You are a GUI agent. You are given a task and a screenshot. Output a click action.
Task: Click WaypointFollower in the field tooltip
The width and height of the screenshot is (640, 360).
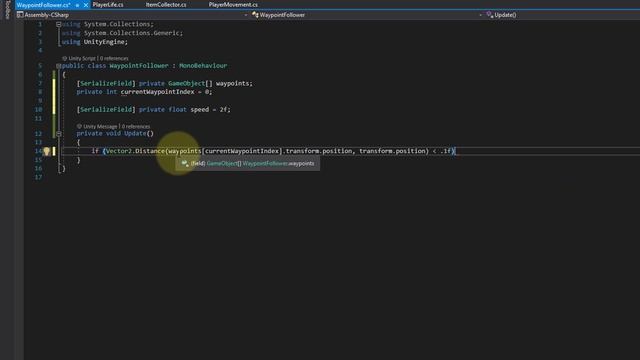264,164
